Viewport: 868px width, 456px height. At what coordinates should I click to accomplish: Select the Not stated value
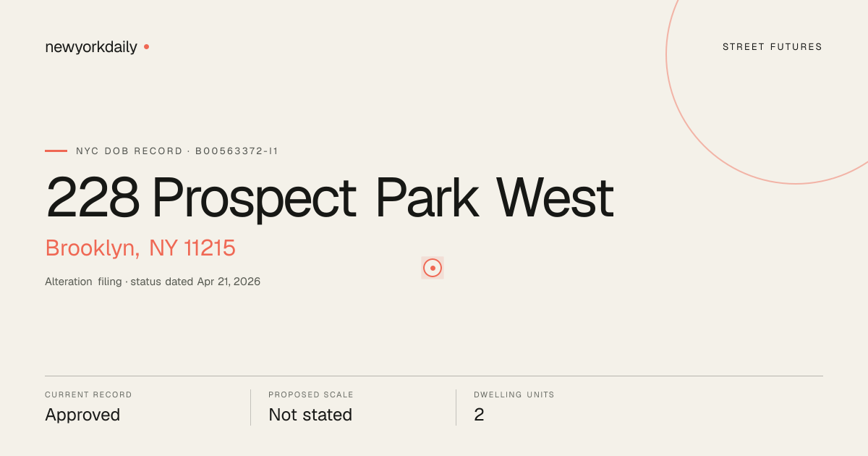pos(310,415)
